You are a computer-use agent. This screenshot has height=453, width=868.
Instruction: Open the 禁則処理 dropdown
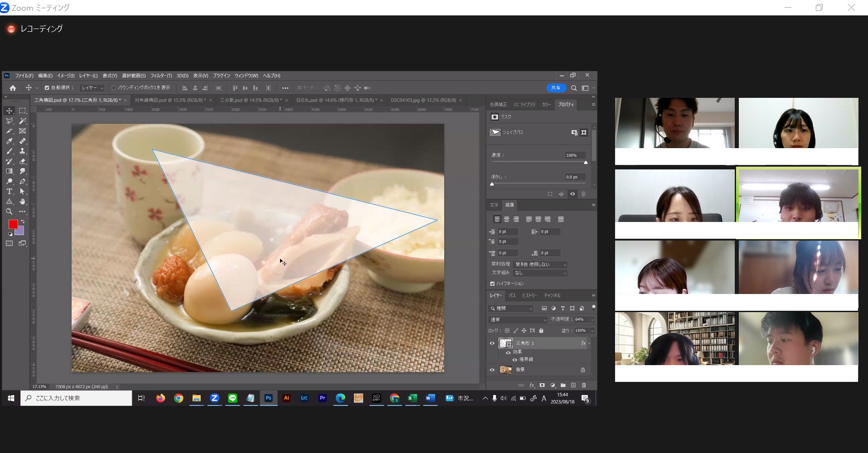[x=540, y=265]
